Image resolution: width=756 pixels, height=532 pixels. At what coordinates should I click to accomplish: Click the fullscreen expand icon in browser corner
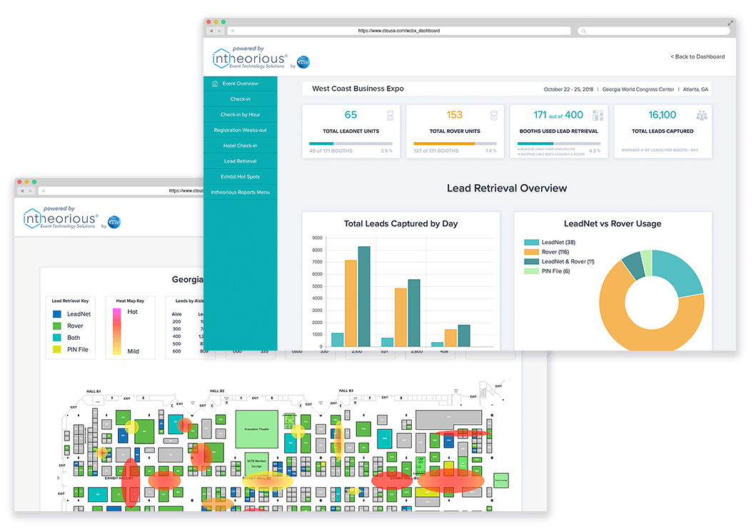click(730, 23)
